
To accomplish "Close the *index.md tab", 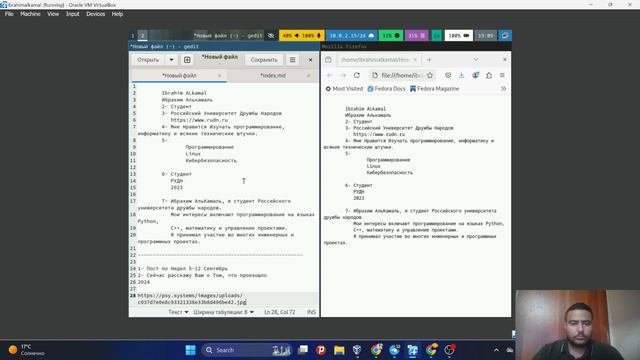I will [309, 76].
